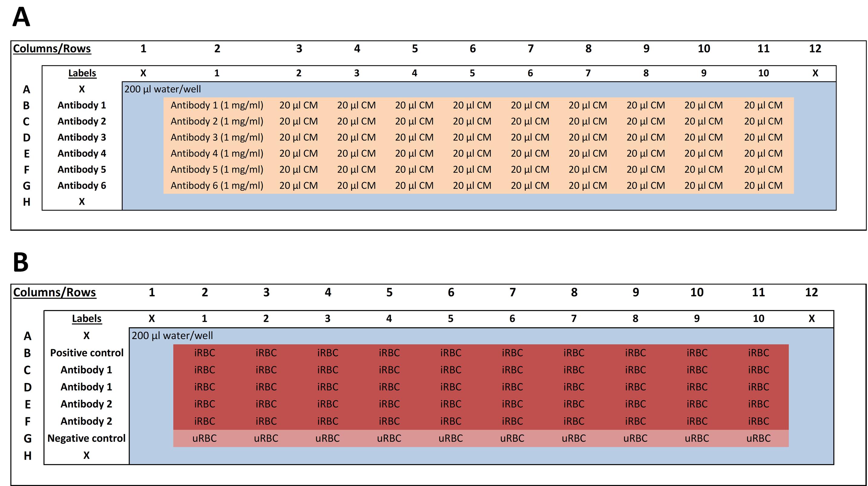
Task: Click the large panel letter "A" title
Action: tap(21, 17)
